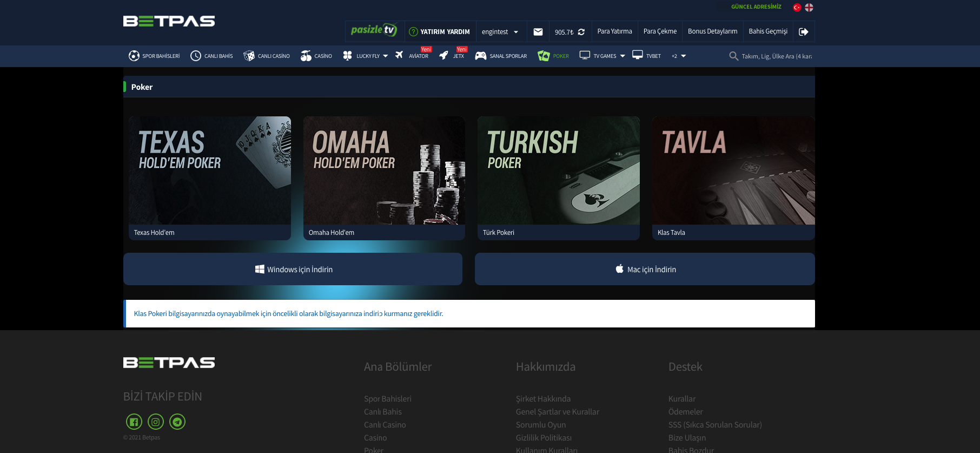
Task: Open Gizlilik Politikası footer link
Action: pos(544,438)
